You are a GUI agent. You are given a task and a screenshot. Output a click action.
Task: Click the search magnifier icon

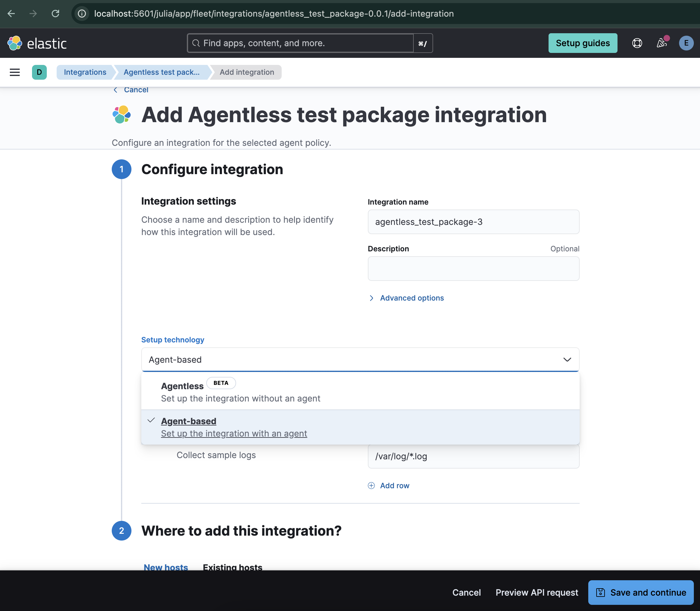pos(196,43)
